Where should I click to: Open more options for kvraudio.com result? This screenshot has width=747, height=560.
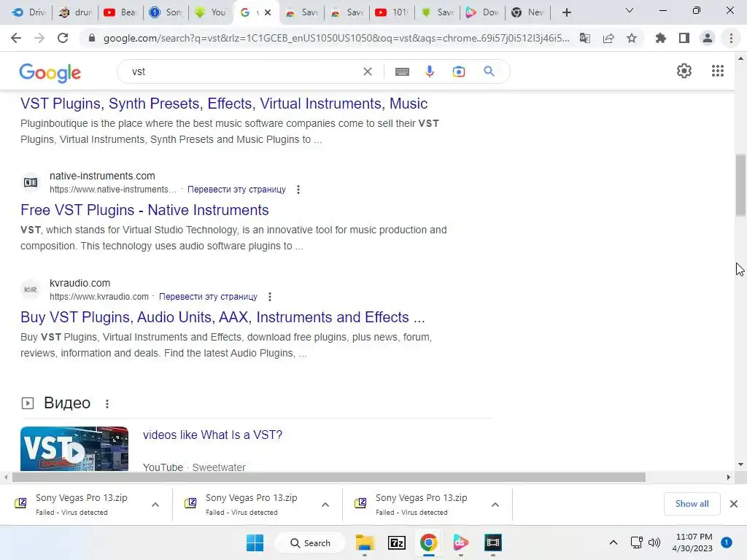[x=270, y=297]
